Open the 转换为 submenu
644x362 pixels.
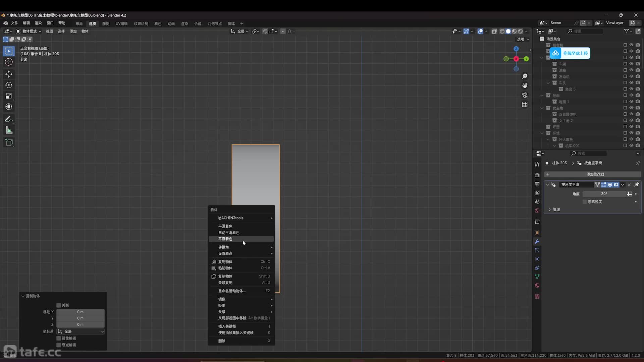coord(241,247)
